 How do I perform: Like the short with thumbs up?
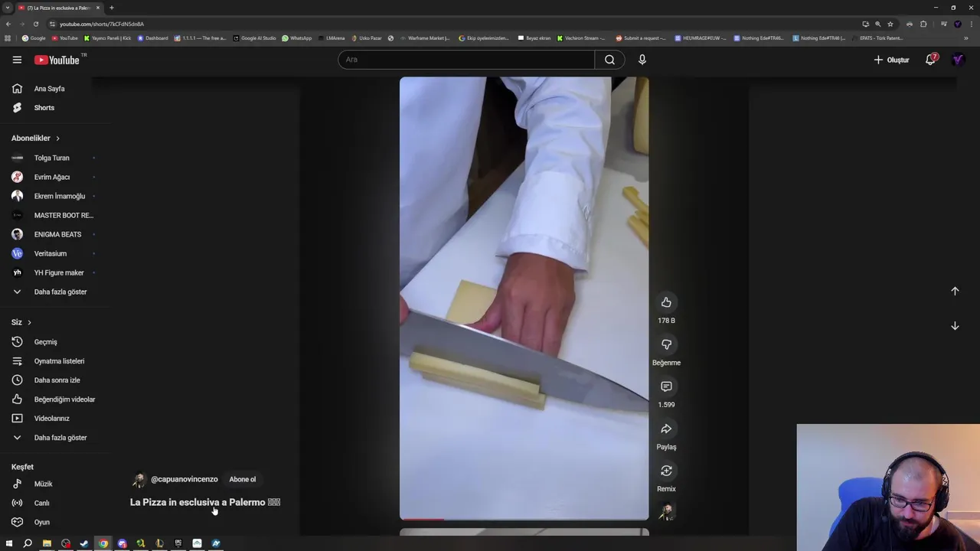click(x=666, y=302)
